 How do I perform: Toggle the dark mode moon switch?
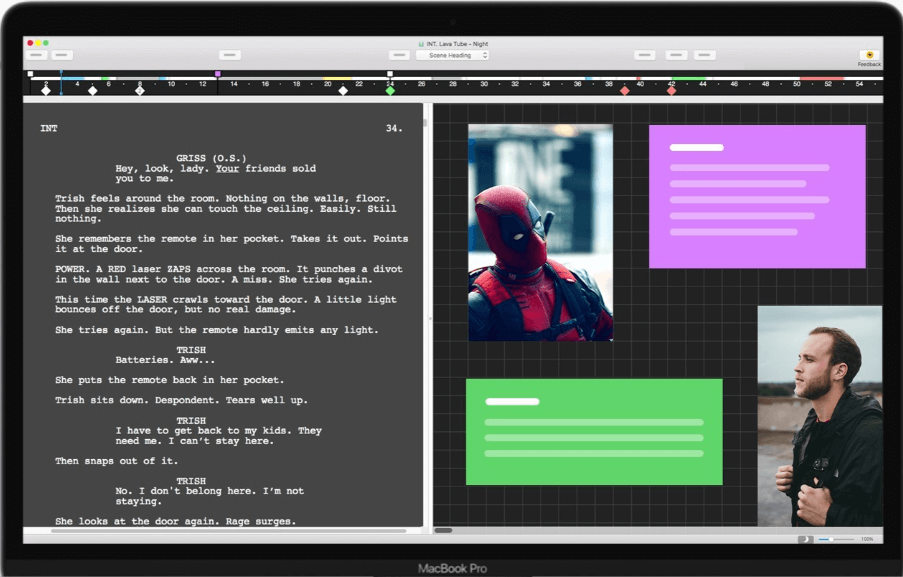806,539
